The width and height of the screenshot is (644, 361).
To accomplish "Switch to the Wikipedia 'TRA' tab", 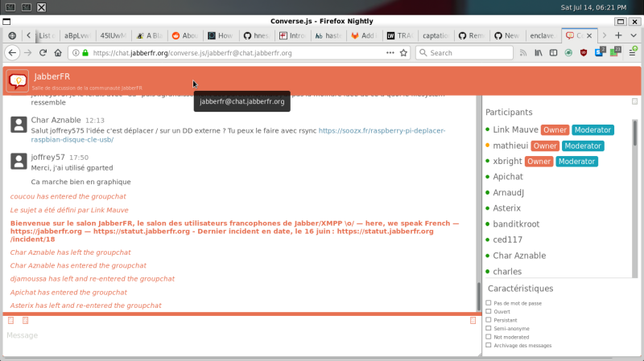I will click(x=399, y=35).
